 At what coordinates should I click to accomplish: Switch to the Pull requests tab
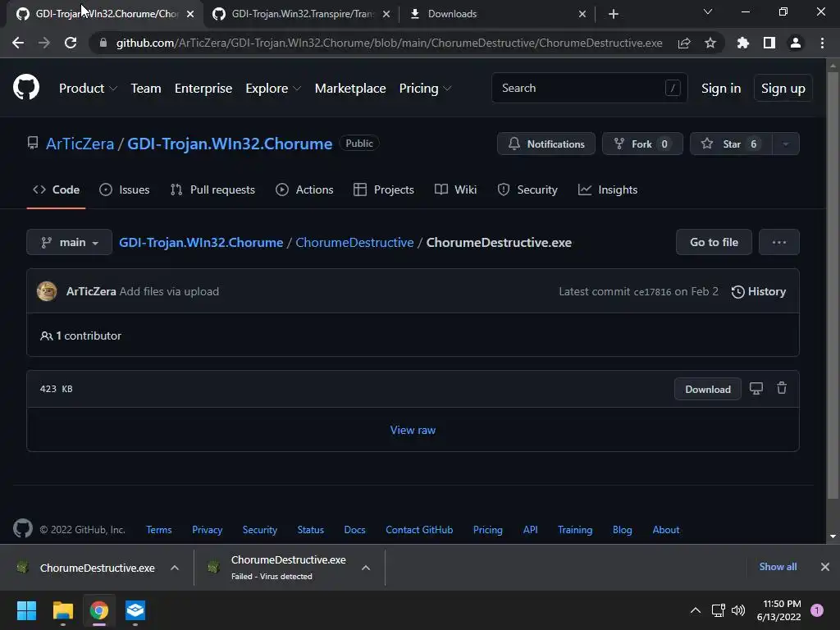pyautogui.click(x=212, y=189)
